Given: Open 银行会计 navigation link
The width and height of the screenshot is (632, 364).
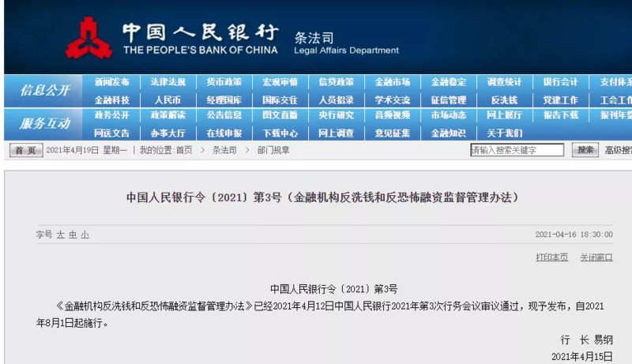Looking at the screenshot, I should point(560,82).
